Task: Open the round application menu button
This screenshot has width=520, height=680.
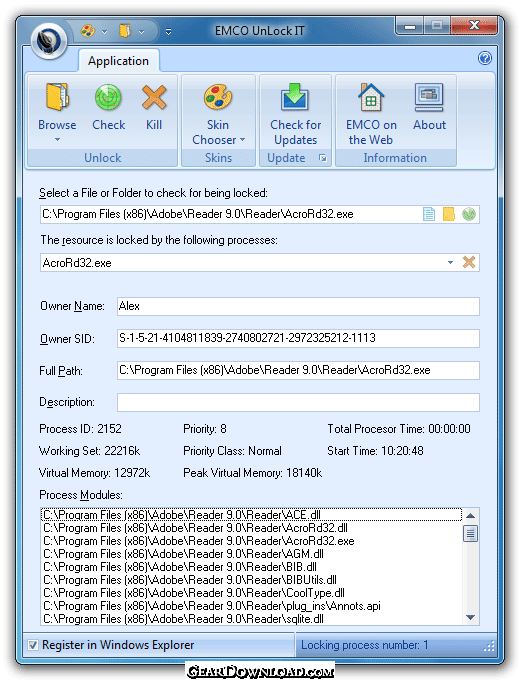Action: tap(49, 41)
